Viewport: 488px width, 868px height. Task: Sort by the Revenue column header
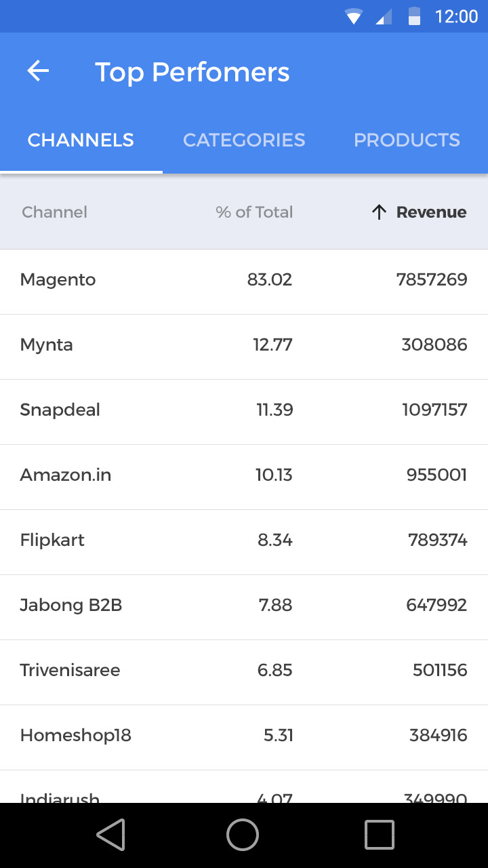[x=431, y=212]
